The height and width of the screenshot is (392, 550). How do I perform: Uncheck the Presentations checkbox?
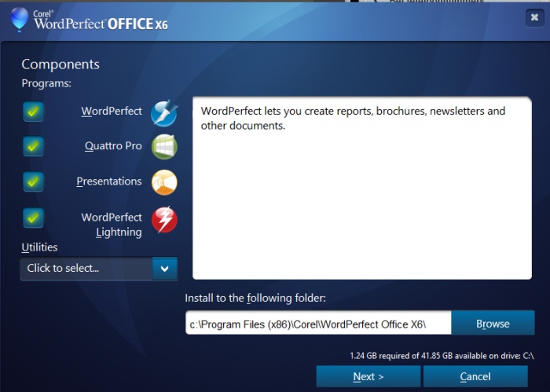pos(33,181)
